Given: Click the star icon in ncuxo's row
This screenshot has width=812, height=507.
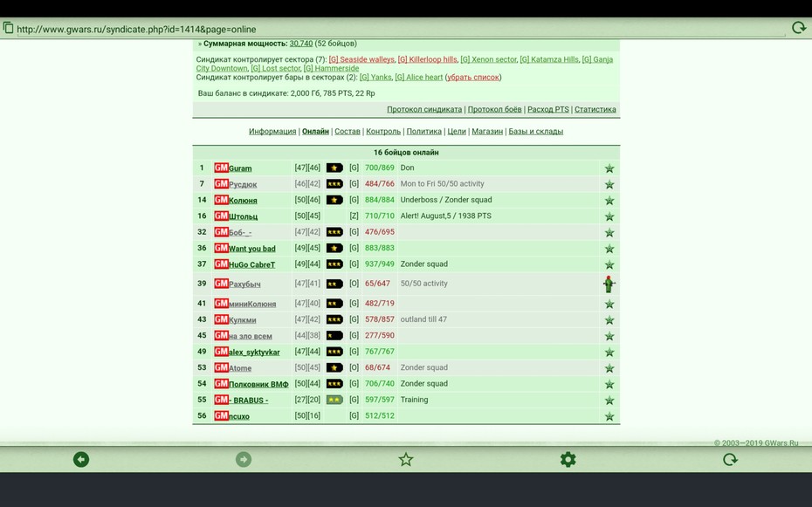Looking at the screenshot, I should (x=609, y=416).
